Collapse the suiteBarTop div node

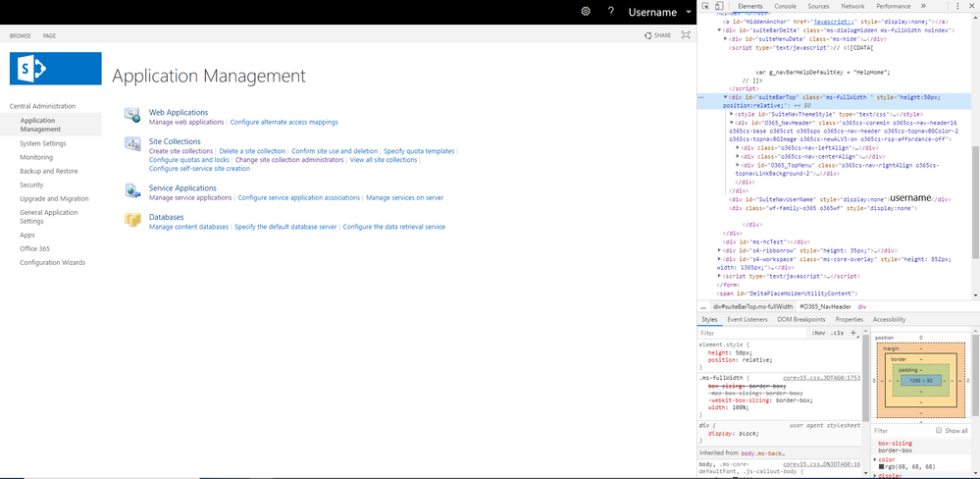726,97
